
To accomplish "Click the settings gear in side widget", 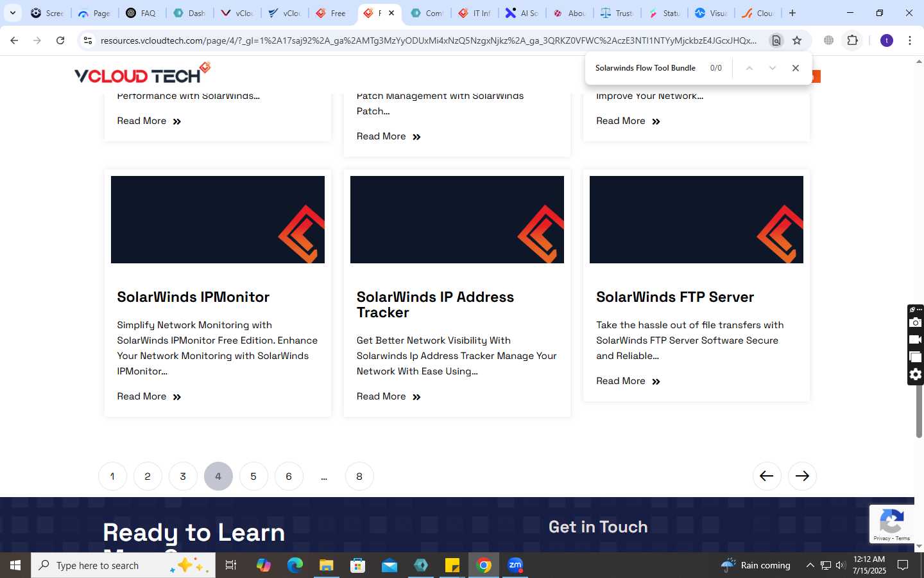I will [916, 374].
